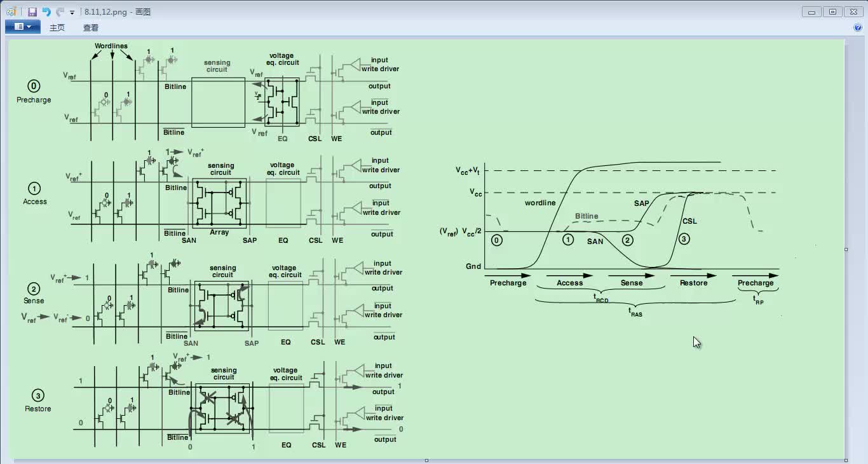This screenshot has width=868, height=464.
Task: Click the canvas bottom-right corner resize handle
Action: click(x=846, y=460)
